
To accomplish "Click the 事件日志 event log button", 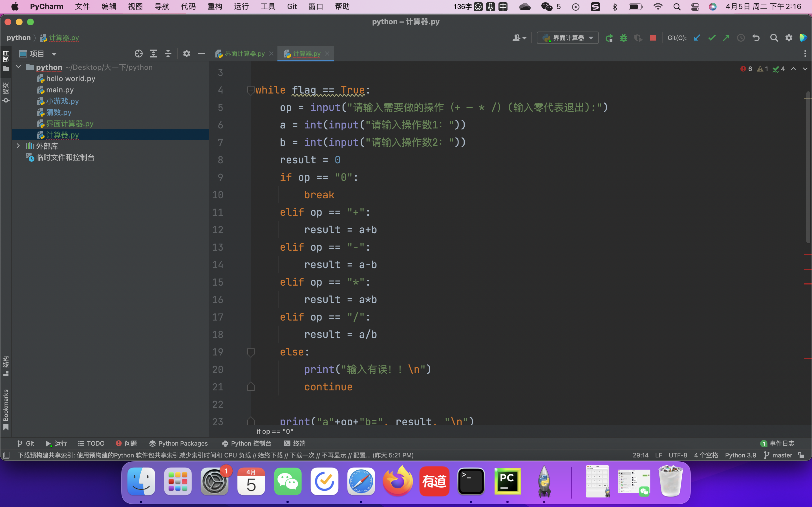I will [777, 443].
